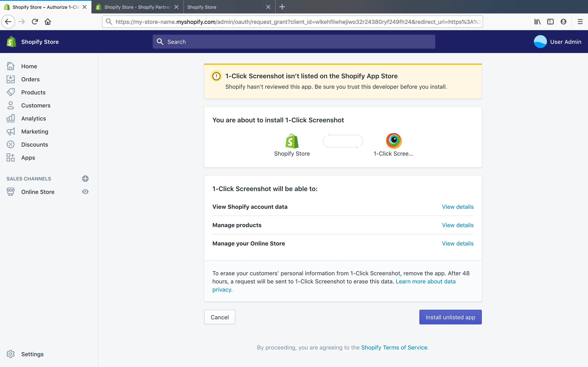This screenshot has height=367, width=588.
Task: Click into the Shopify Search field
Action: 294,42
